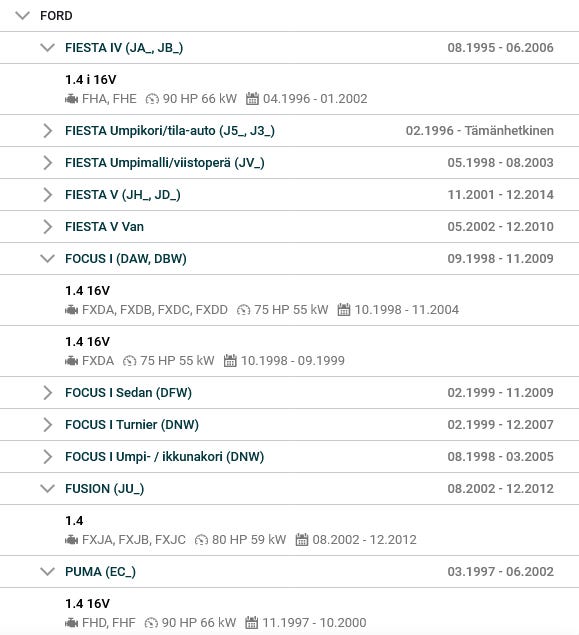
Task: Expand FIESTA Umpimalli/viistoperä (JV_) chevron
Action: [47, 163]
